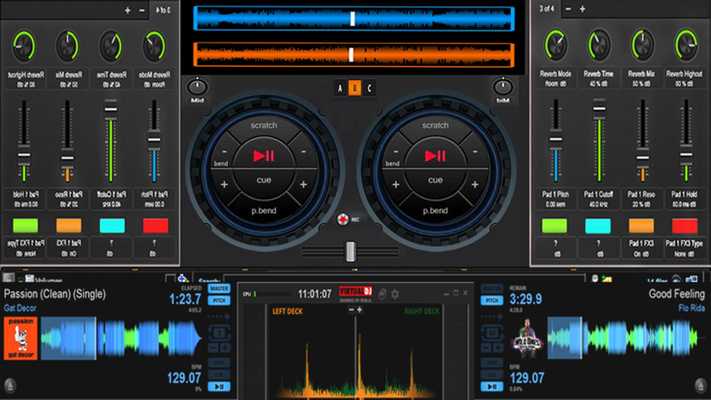Screen dimensions: 711x400
Task: Select tab A above the jog wheels
Action: tap(340, 88)
